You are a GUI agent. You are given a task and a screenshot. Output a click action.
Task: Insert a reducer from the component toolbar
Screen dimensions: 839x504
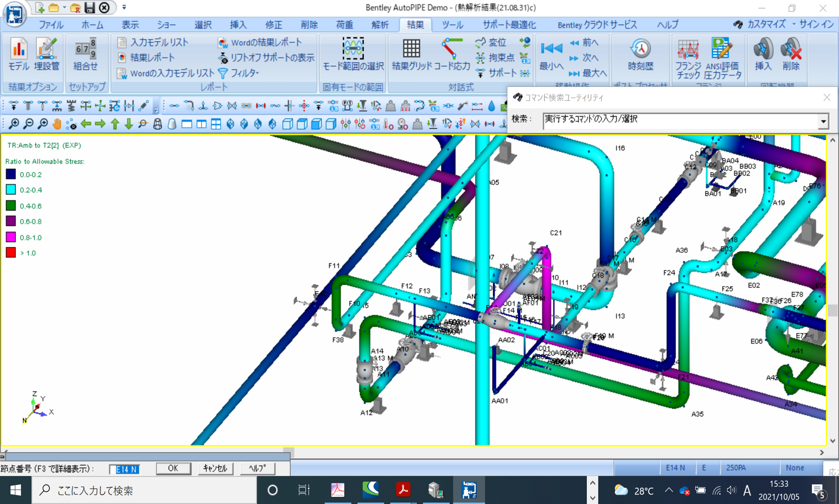(x=217, y=105)
